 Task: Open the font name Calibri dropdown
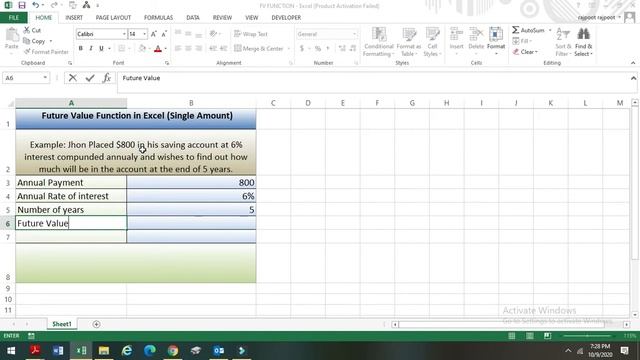coord(124,34)
